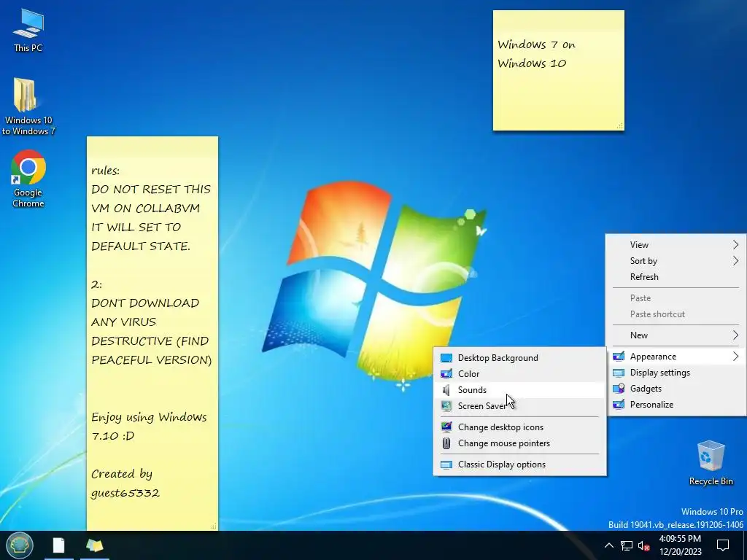Choose Color in the Appearance submenu
The width and height of the screenshot is (747, 560).
[x=519, y=374]
